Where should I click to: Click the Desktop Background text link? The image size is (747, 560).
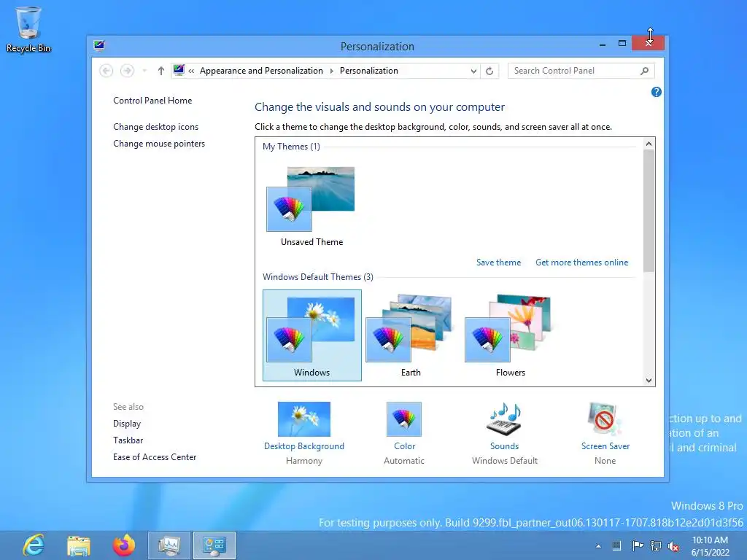(304, 446)
